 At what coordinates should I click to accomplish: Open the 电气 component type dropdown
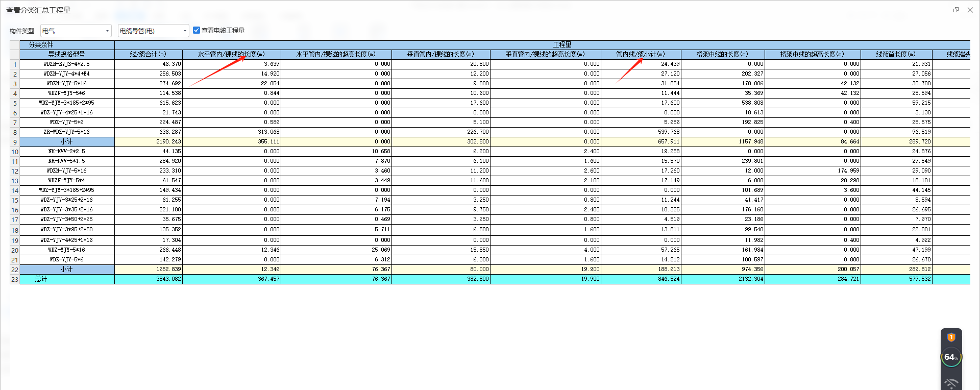tap(76, 31)
